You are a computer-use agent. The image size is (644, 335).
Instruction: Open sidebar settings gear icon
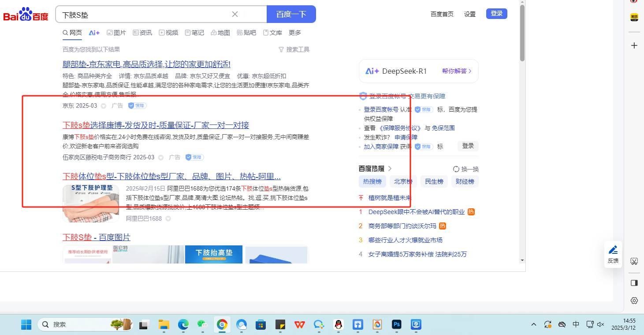coord(634,301)
